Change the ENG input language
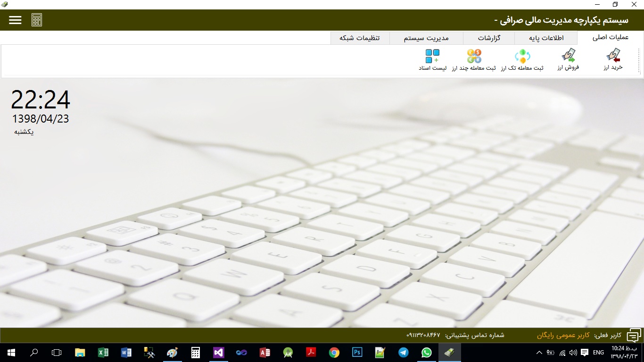The width and height of the screenshot is (644, 362). 599,353
